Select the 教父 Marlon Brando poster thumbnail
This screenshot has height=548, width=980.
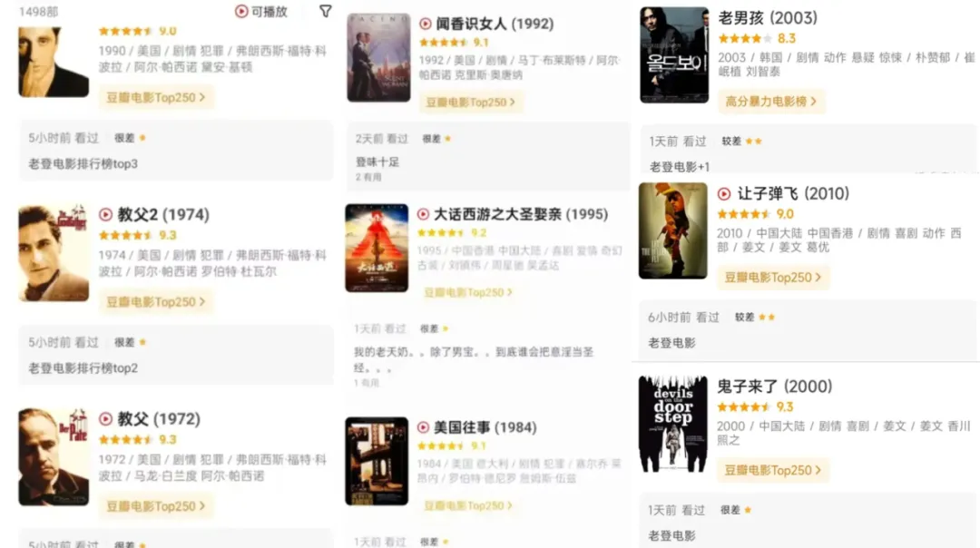[54, 456]
